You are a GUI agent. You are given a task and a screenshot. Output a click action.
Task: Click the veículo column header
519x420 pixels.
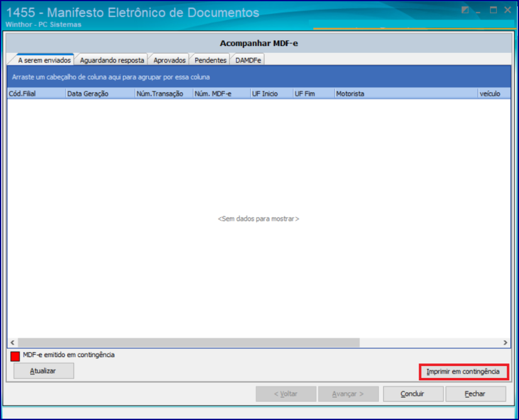point(494,94)
